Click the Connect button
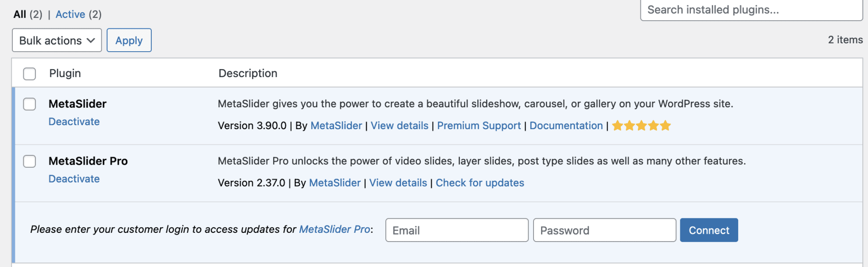 click(x=708, y=230)
